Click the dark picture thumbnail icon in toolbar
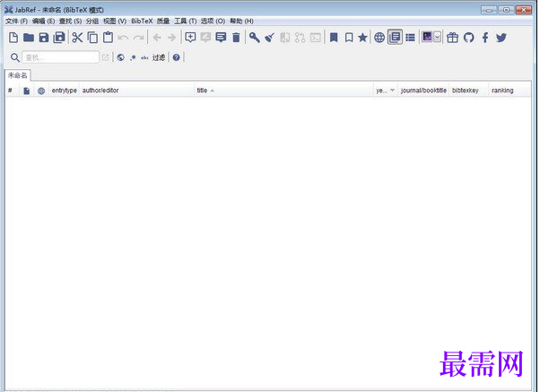This screenshot has height=392, width=540. (x=427, y=37)
